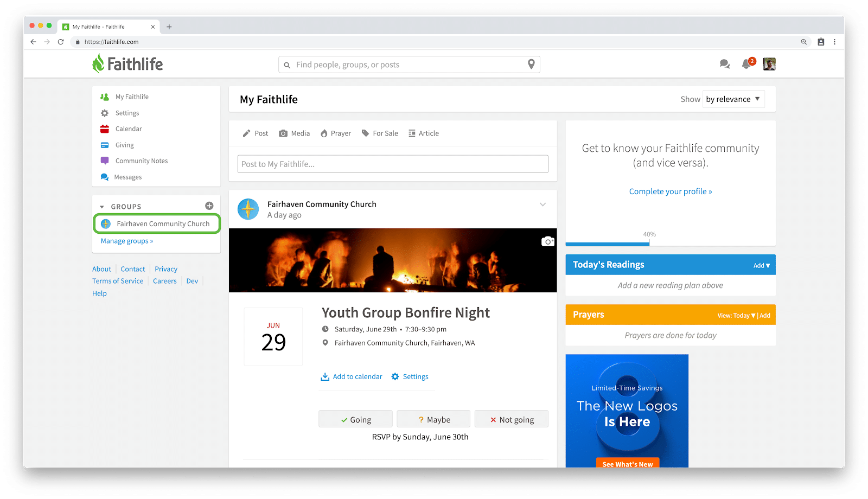Click the browser zoom magnifier icon

tap(804, 42)
